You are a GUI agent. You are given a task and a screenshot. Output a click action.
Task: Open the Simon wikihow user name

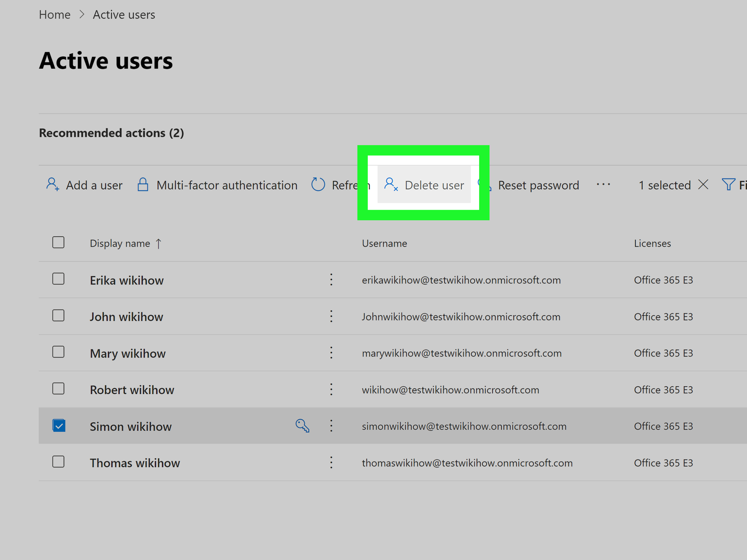click(x=131, y=427)
